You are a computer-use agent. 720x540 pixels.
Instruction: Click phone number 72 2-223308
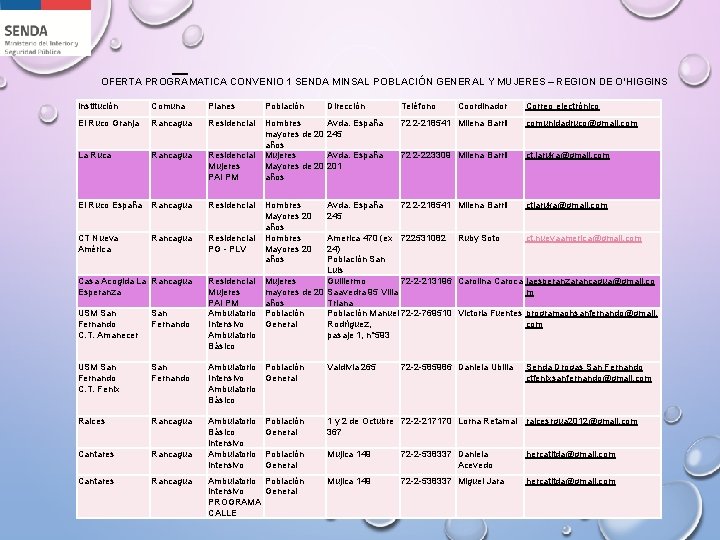[x=426, y=156]
